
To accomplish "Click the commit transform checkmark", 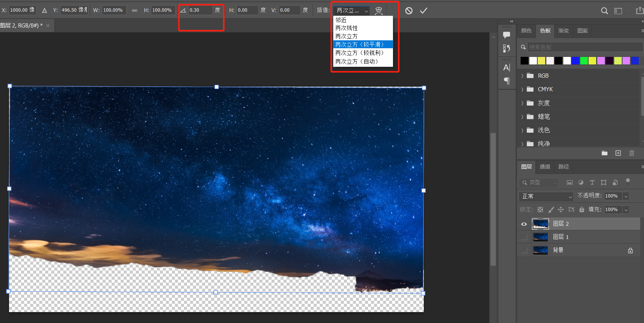I will tap(423, 11).
